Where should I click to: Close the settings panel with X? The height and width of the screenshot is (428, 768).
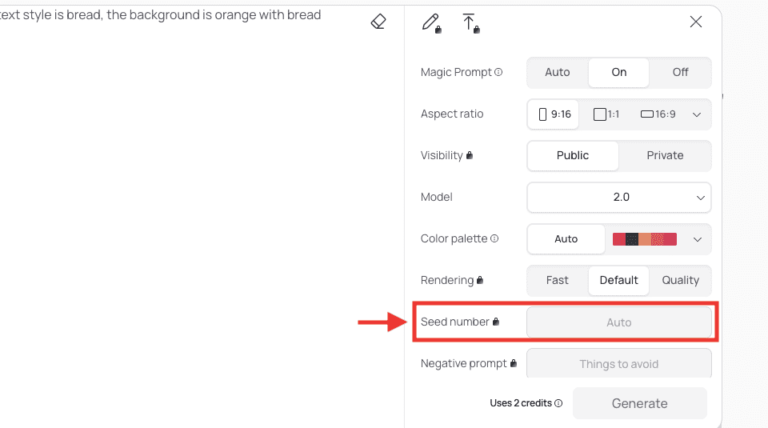coord(696,22)
